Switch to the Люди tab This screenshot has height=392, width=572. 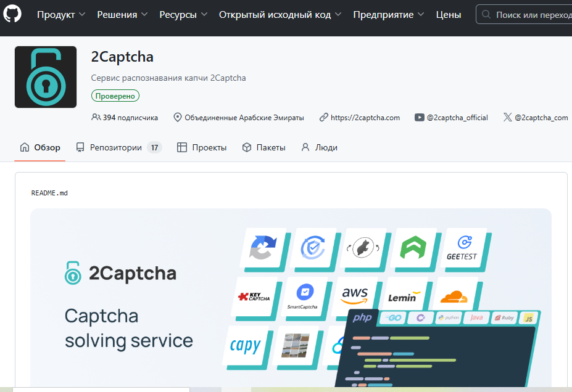coord(319,147)
